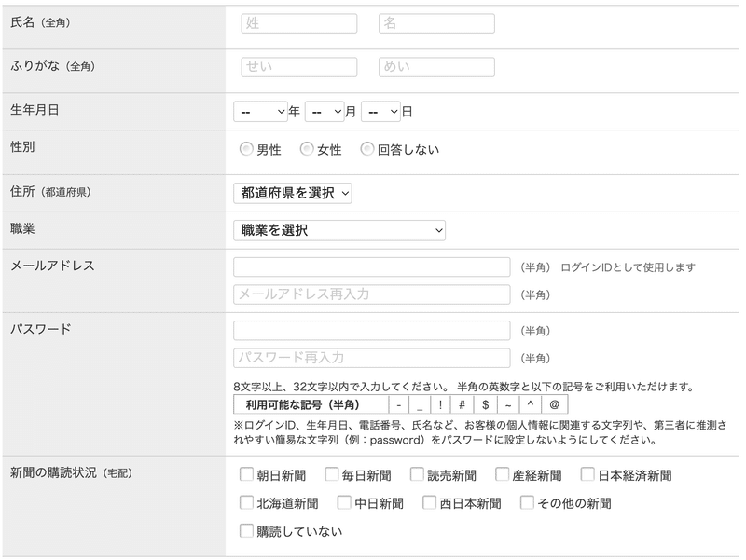Check the 毎日新聞 checkbox
This screenshot has width=746, height=560.
pyautogui.click(x=332, y=474)
